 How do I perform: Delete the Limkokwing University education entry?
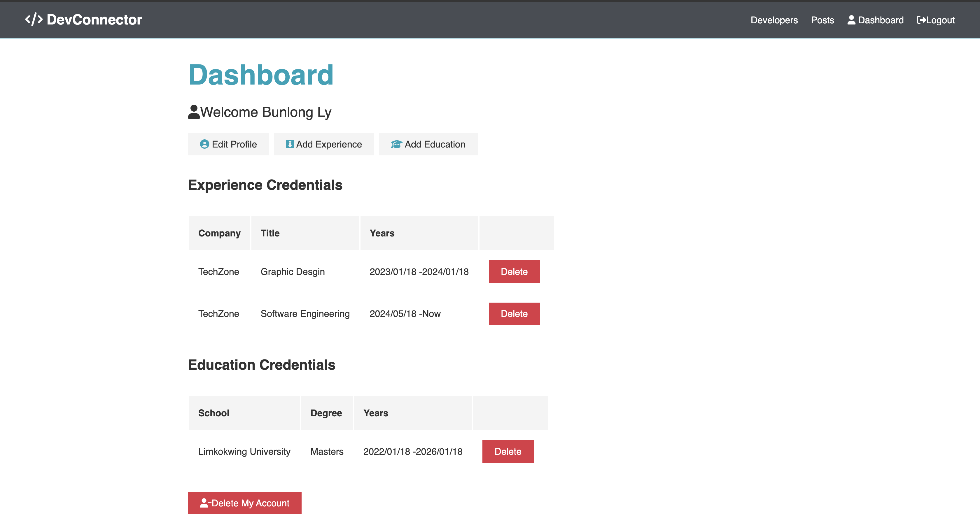point(508,451)
